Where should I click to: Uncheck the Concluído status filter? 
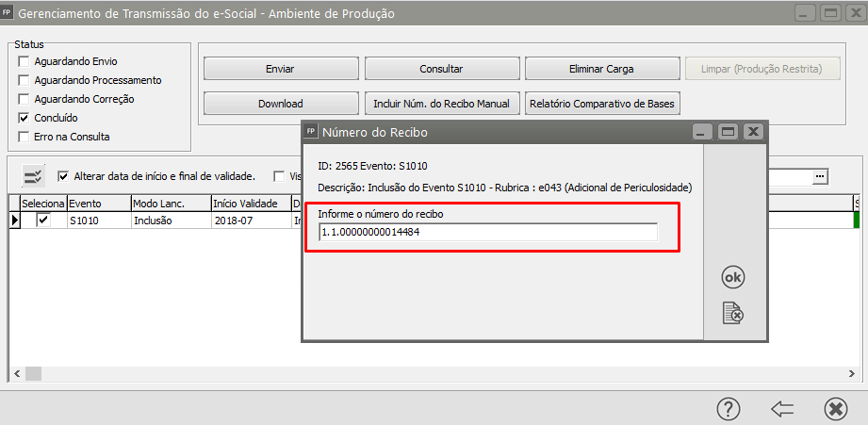tap(24, 118)
